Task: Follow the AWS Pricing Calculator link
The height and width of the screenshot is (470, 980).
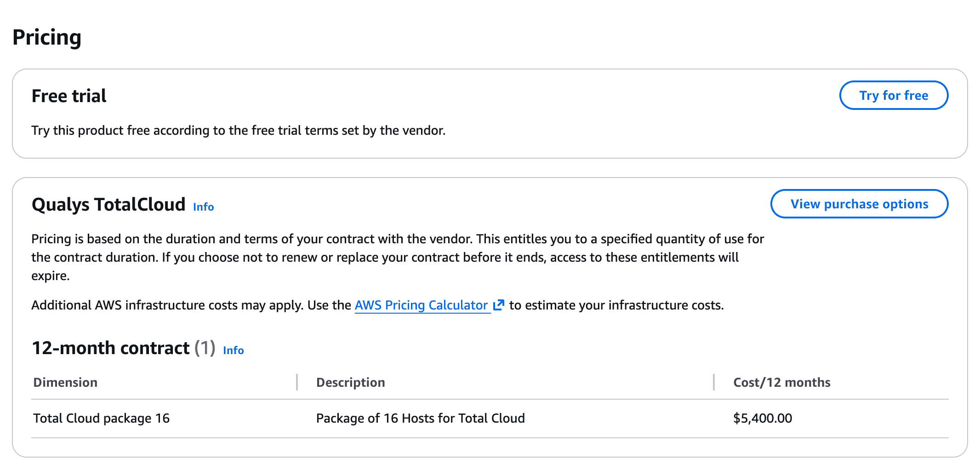Action: [x=421, y=305]
